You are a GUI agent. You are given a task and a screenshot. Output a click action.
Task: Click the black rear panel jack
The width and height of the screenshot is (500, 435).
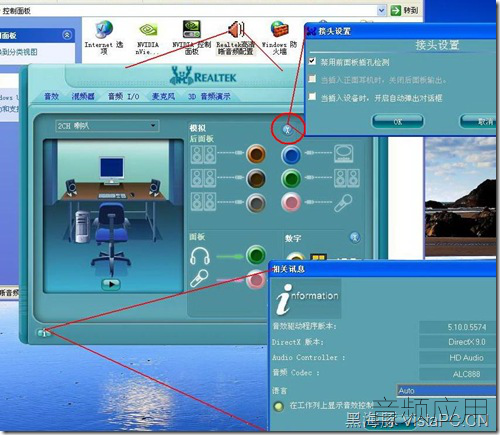256,179
